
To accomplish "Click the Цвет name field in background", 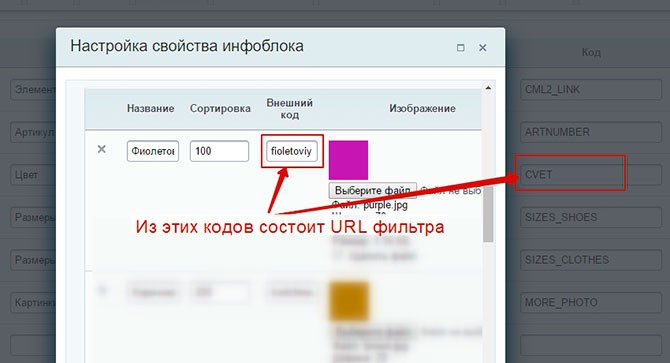I will pos(33,175).
